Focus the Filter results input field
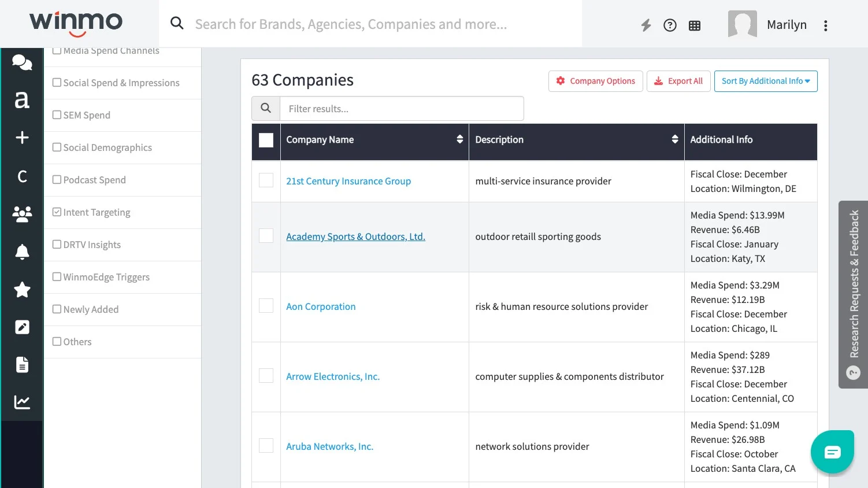868x488 pixels. coord(402,109)
